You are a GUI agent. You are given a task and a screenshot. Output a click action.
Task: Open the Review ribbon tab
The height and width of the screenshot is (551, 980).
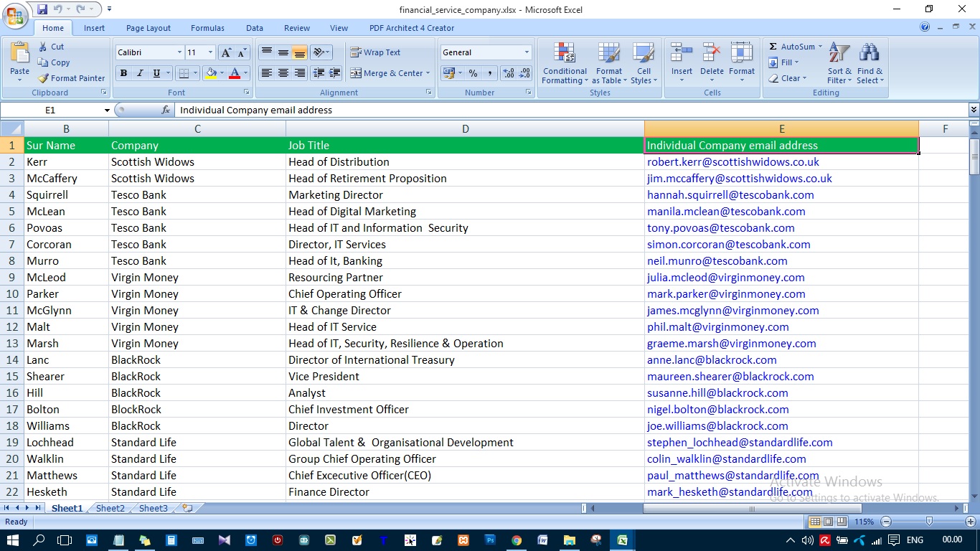tap(297, 28)
